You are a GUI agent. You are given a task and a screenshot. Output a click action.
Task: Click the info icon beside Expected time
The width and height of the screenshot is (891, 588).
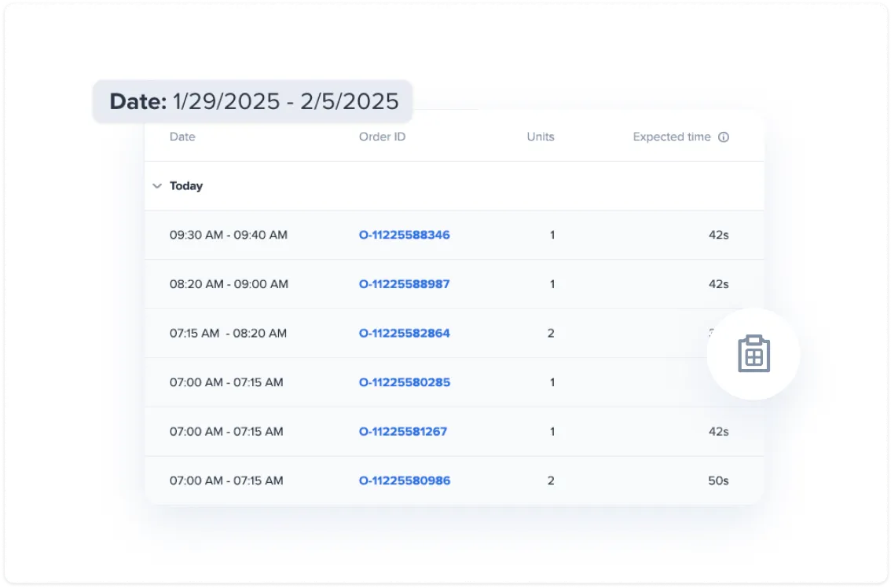click(x=723, y=137)
